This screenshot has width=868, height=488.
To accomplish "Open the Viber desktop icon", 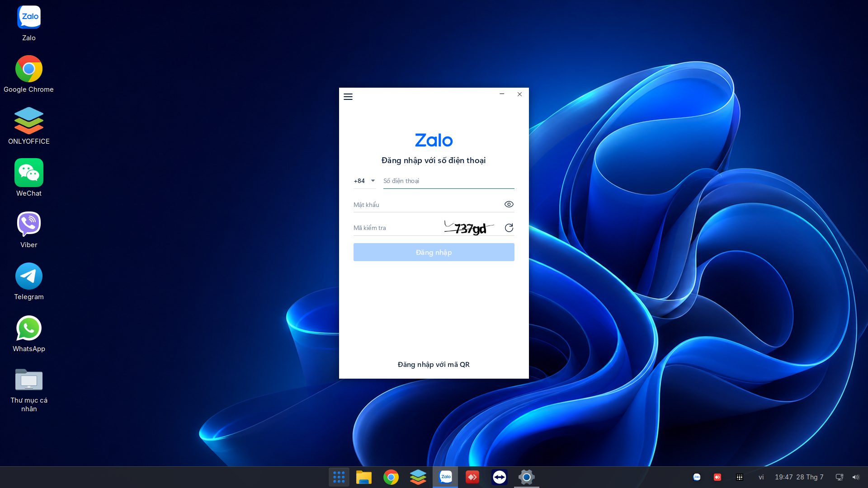I will click(x=29, y=229).
